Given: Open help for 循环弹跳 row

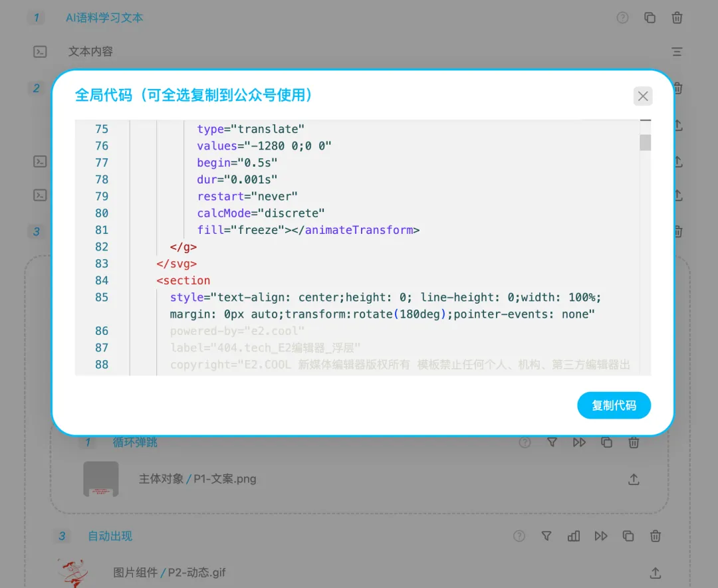Looking at the screenshot, I should coord(525,442).
